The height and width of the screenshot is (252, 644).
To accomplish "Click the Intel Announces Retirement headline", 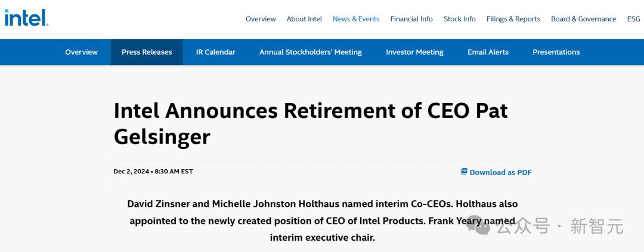I will 310,123.
